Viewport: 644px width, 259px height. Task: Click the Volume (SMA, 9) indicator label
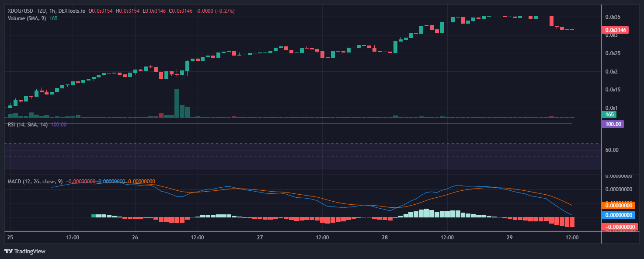pyautogui.click(x=27, y=18)
